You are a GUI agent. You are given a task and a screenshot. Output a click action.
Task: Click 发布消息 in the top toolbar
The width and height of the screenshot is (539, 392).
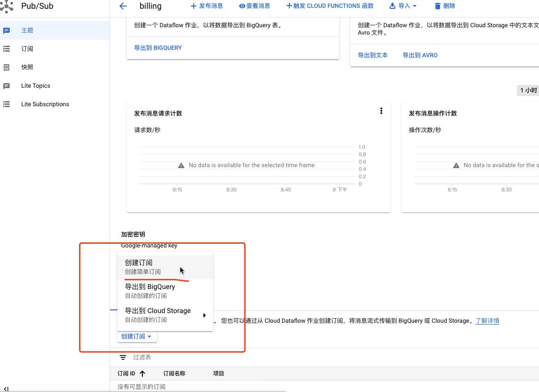(207, 6)
